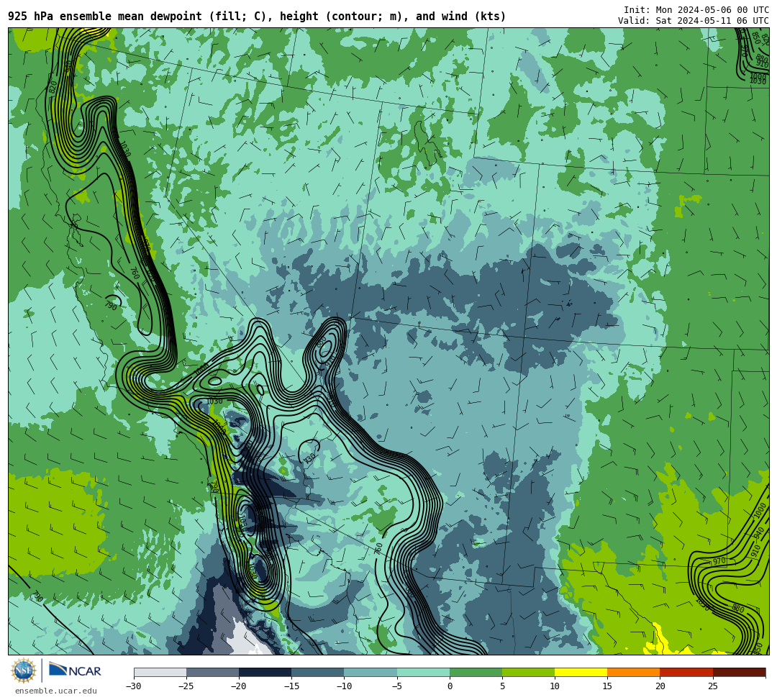Click the NCAR logo
Screen dimensions: 777x700
pyautogui.click(x=75, y=671)
